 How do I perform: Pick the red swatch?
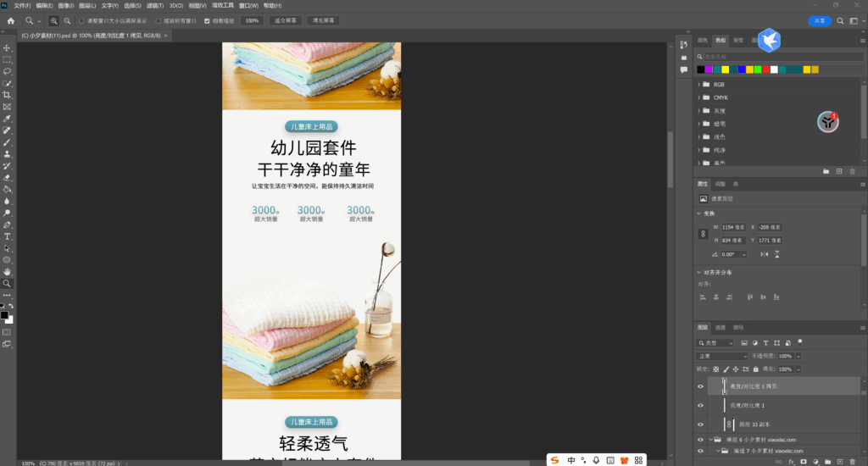[766, 69]
